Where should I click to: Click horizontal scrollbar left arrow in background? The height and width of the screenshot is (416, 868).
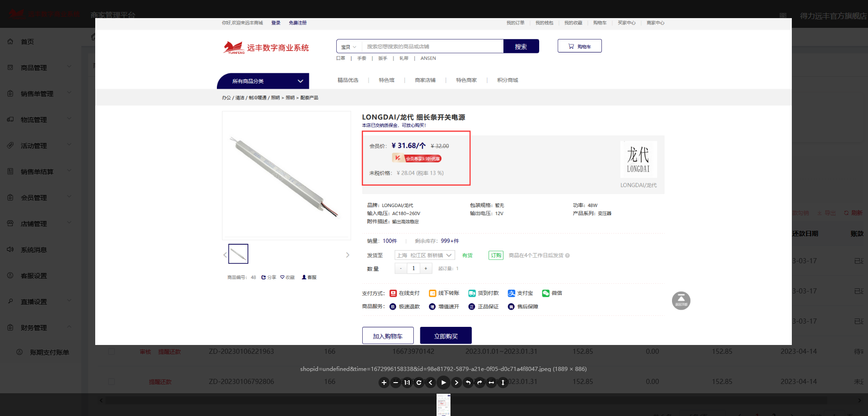101,400
